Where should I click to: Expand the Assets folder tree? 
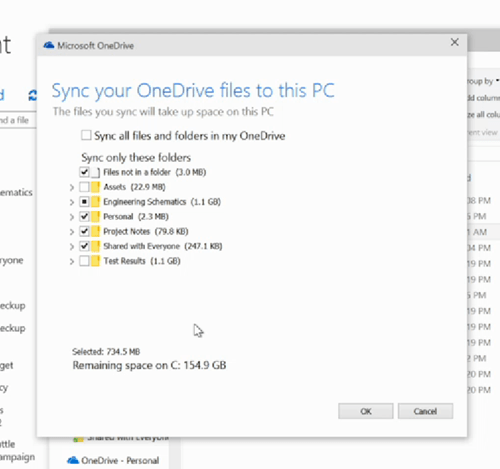[71, 187]
